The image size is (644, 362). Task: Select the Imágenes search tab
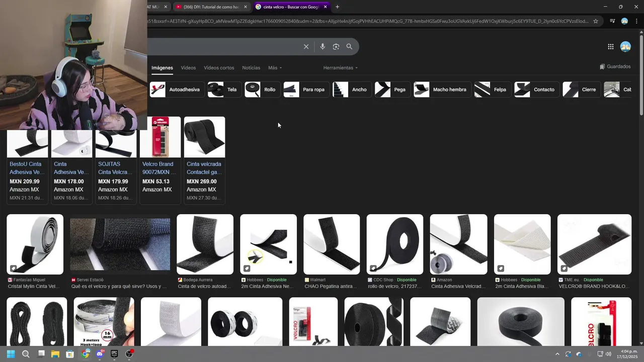coord(162,68)
